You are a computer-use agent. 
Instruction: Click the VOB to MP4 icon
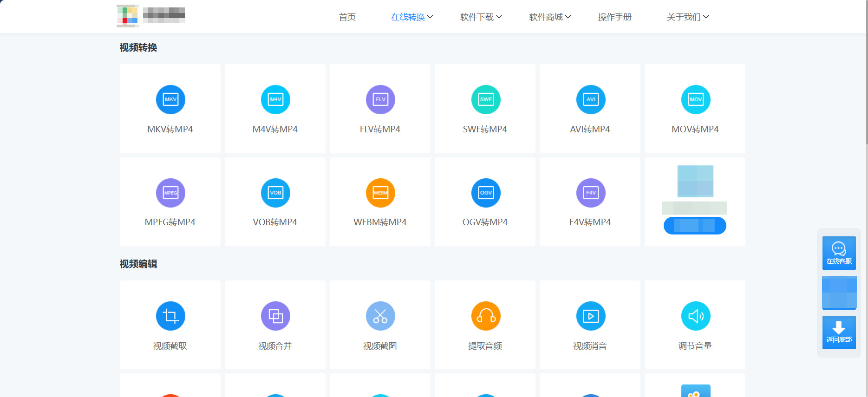click(275, 193)
